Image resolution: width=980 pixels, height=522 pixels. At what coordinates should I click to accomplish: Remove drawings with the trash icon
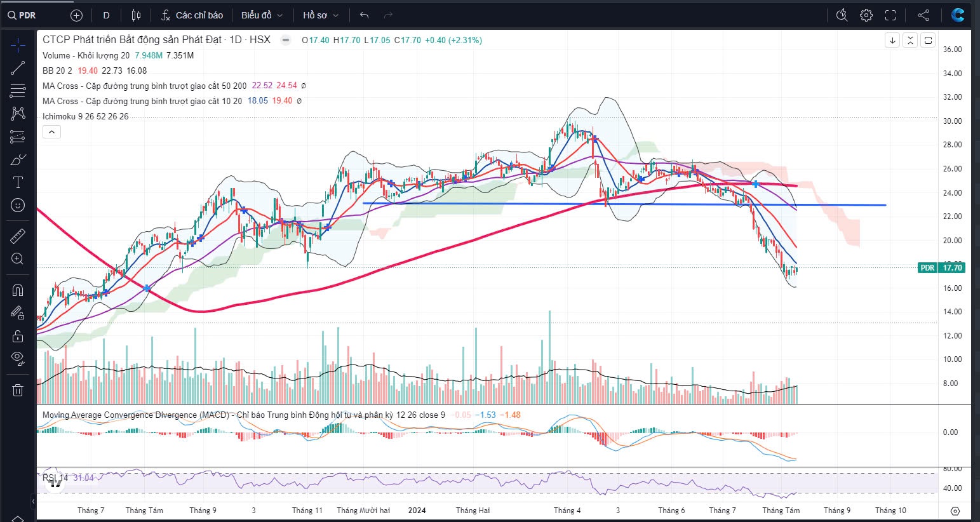[18, 390]
